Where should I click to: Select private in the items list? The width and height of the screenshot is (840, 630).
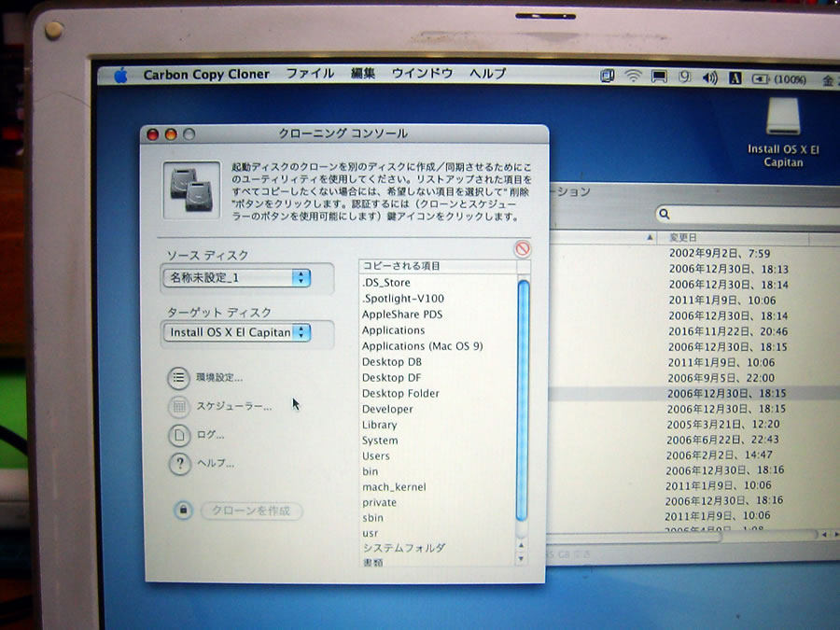click(x=379, y=502)
